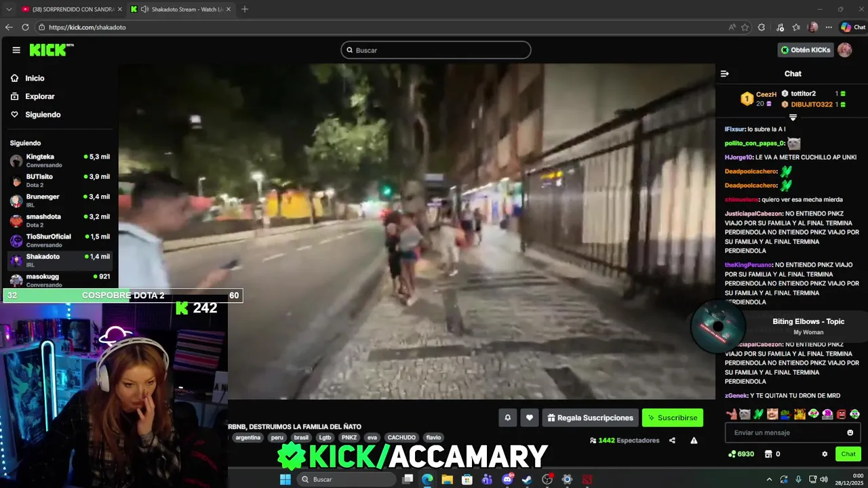The height and width of the screenshot is (488, 868).
Task: Open Steam from taskbar
Action: coord(527,479)
